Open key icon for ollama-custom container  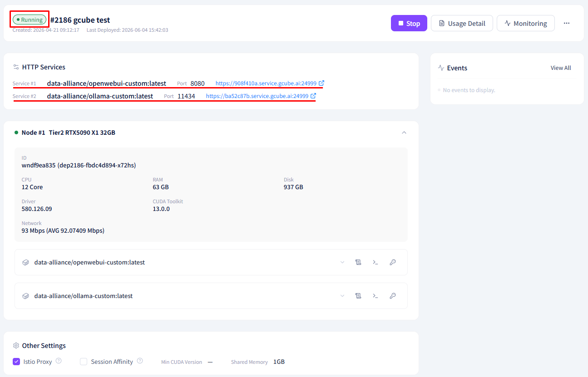point(393,296)
